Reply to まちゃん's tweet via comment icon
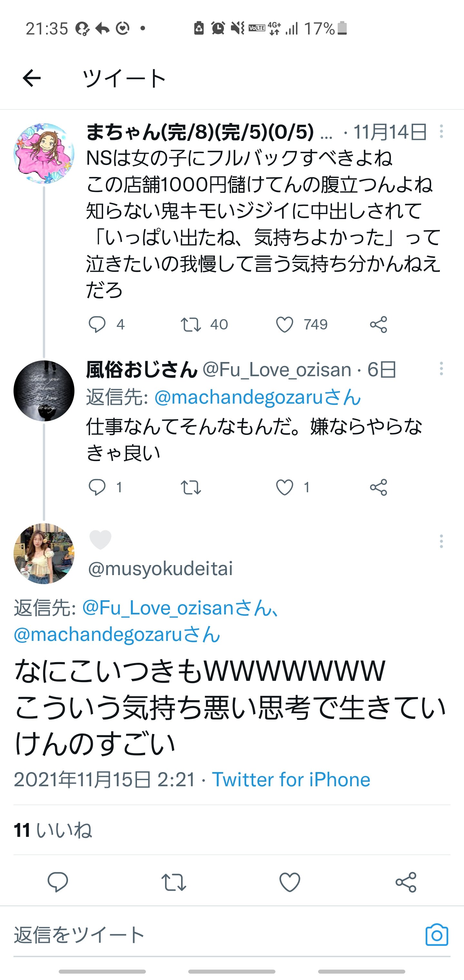The width and height of the screenshot is (464, 980). (97, 325)
